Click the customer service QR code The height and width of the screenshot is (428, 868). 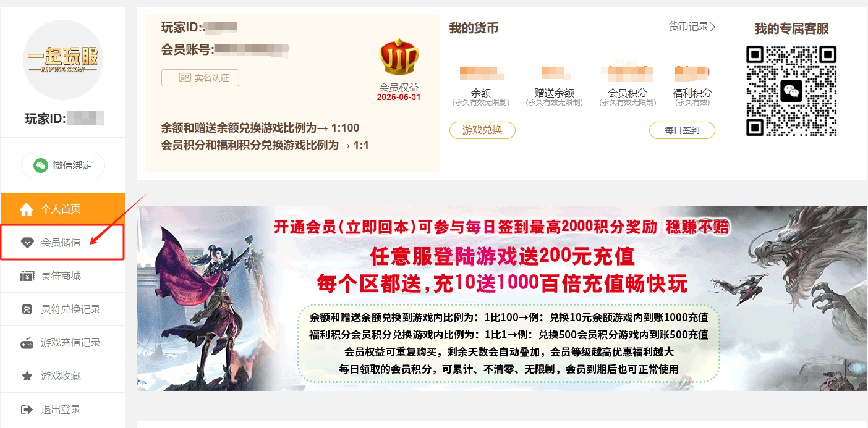(791, 91)
